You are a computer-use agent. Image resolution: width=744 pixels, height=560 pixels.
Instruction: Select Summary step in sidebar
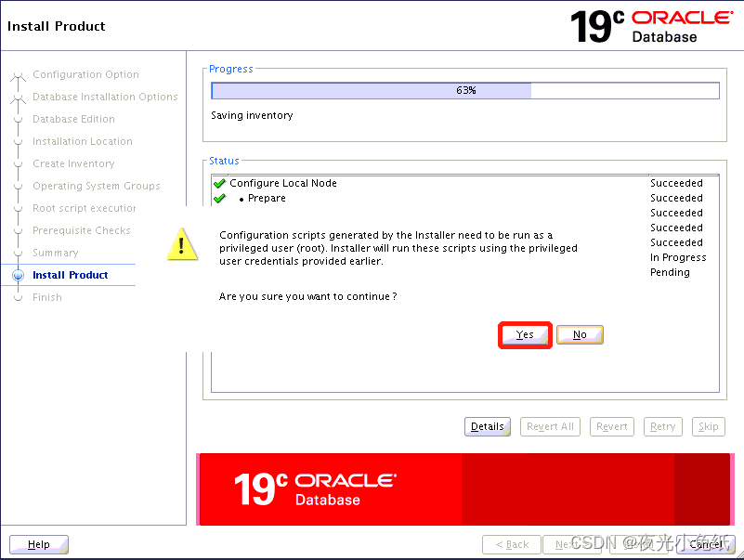55,253
